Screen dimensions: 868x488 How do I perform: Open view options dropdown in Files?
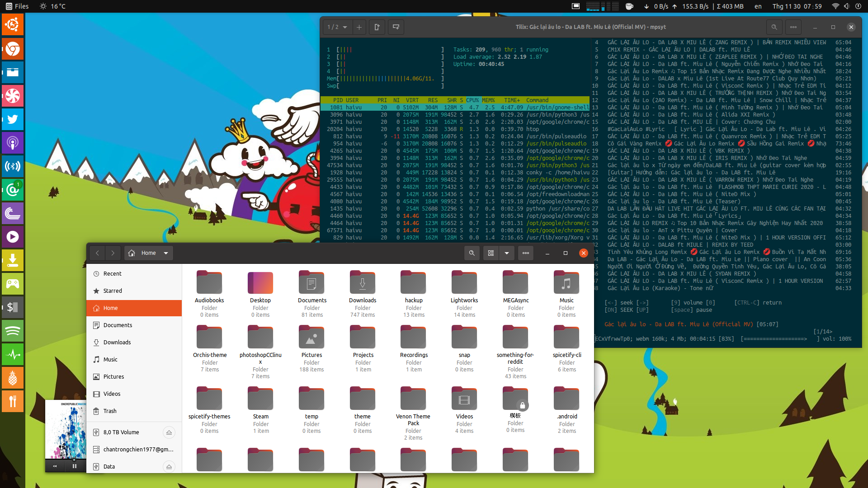(507, 253)
